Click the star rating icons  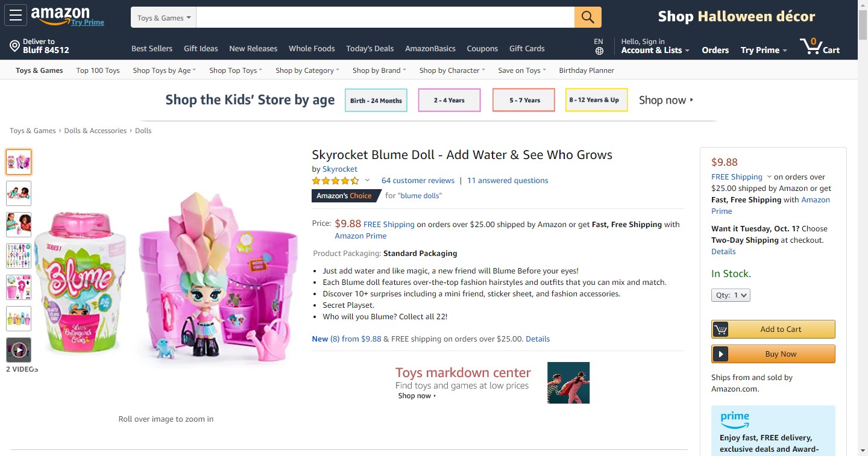[x=335, y=181]
